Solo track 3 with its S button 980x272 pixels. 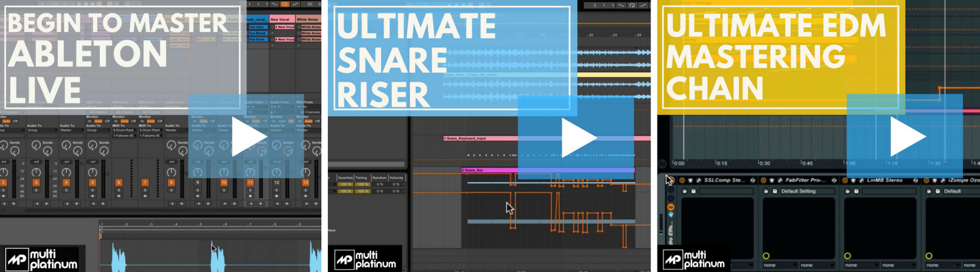click(x=36, y=190)
